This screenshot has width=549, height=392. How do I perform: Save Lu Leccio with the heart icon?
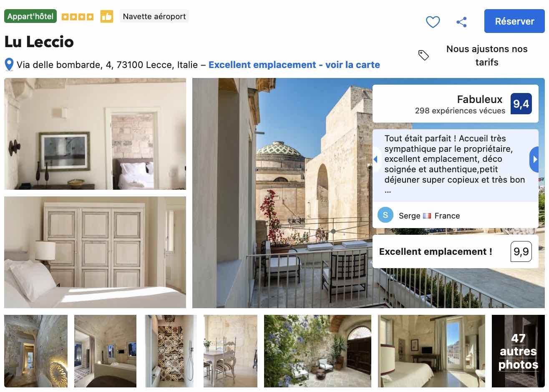tap(433, 22)
